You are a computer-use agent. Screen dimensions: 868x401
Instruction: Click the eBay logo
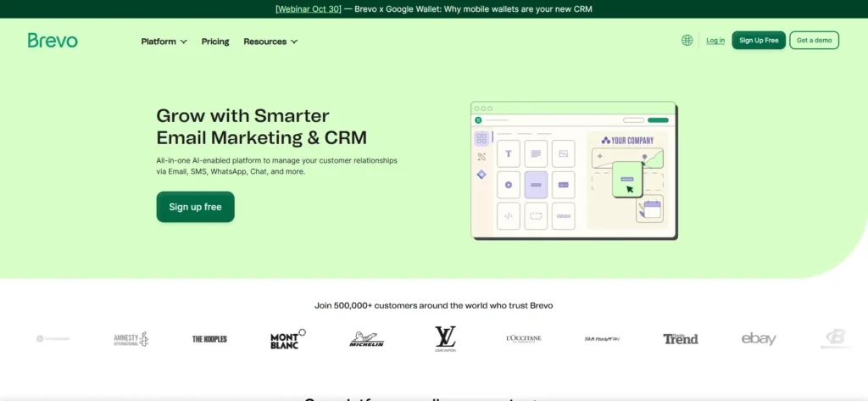pyautogui.click(x=759, y=339)
